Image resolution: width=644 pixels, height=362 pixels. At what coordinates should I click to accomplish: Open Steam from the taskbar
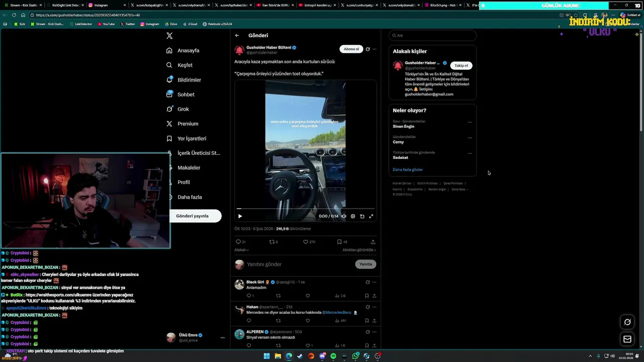[300, 356]
